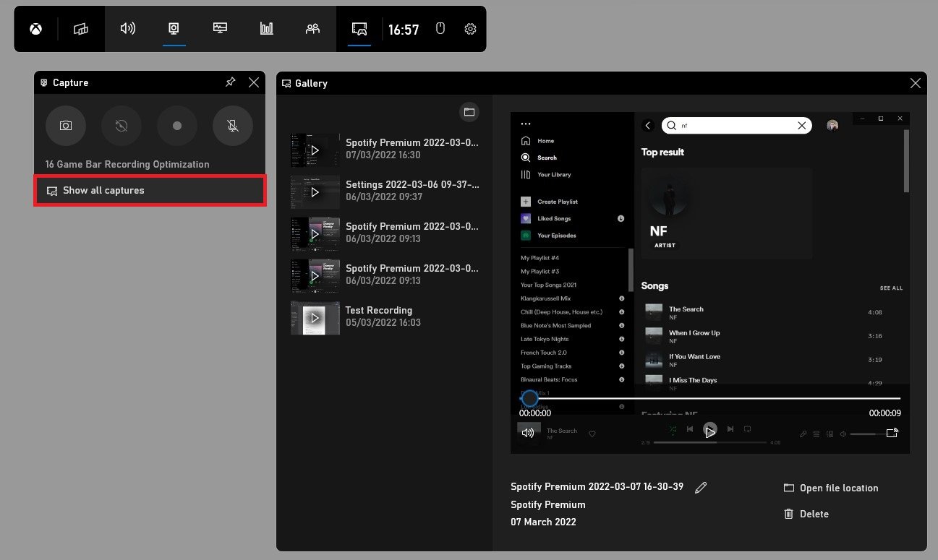Image resolution: width=938 pixels, height=560 pixels.
Task: Open the Audio widget from top bar
Action: [128, 29]
